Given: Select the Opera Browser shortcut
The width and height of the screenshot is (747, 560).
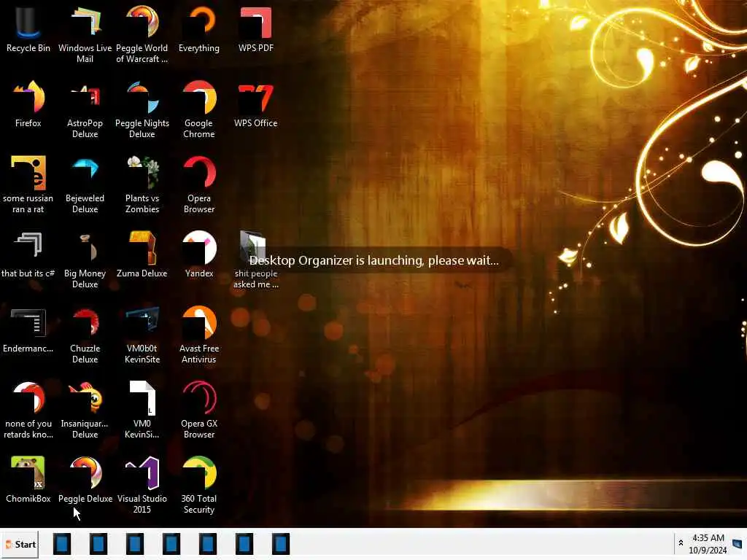Looking at the screenshot, I should 199,184.
